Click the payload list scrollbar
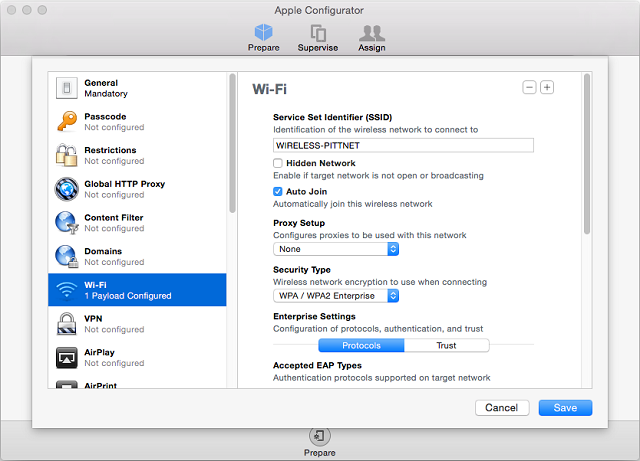Screen dimensions: 640x461 click(232, 143)
